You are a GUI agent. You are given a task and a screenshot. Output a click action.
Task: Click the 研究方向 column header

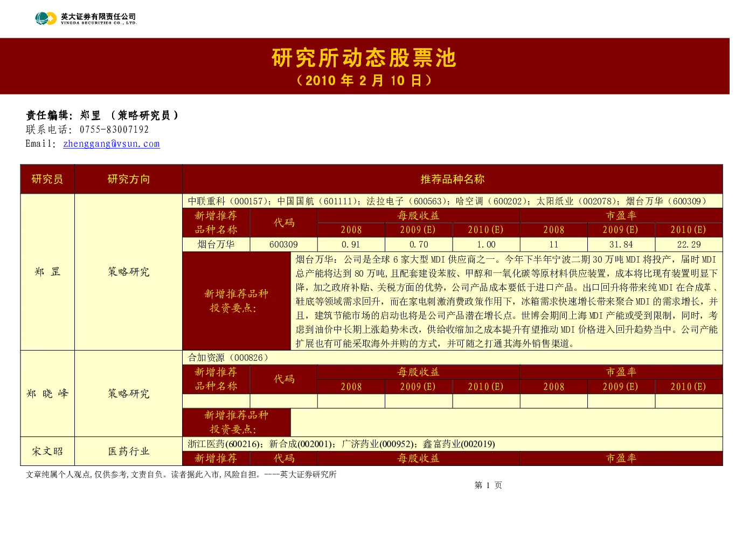(x=129, y=179)
